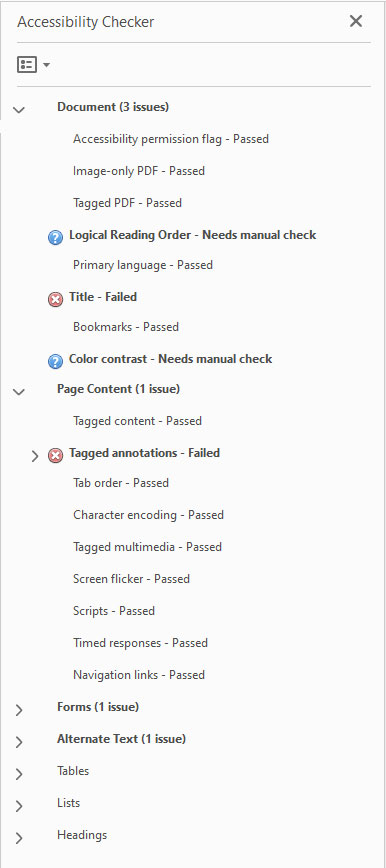This screenshot has width=386, height=868.
Task: Click the red Title Failed icon
Action: pos(55,300)
